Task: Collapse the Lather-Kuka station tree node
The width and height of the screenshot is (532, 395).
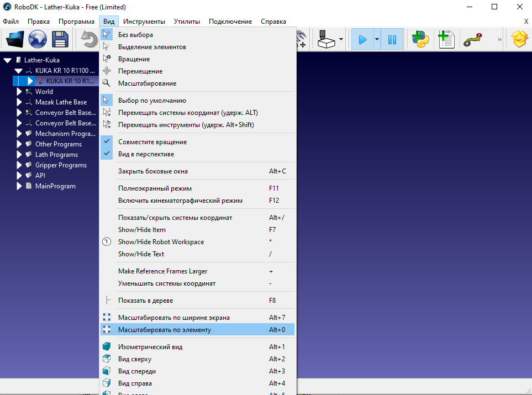Action: [8, 60]
